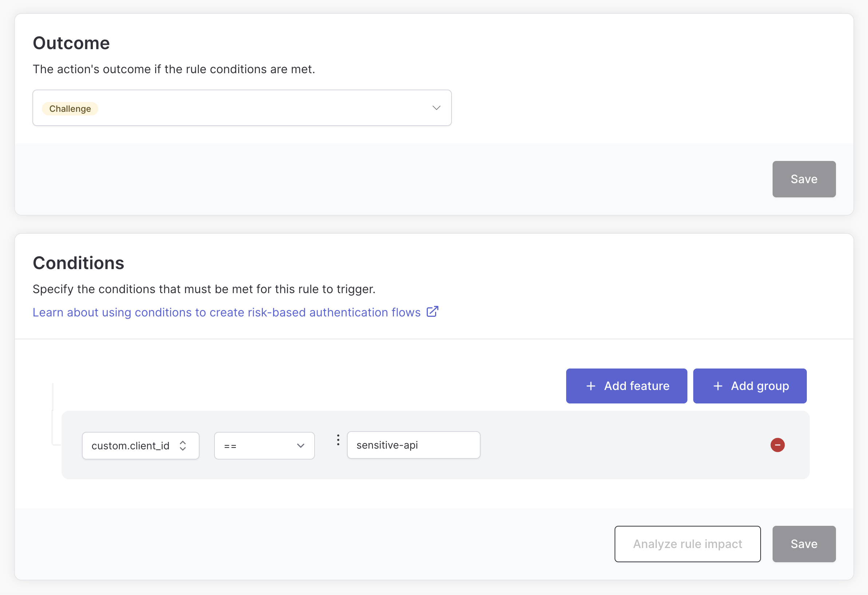Save the Conditions section
This screenshot has width=868, height=595.
coord(804,544)
